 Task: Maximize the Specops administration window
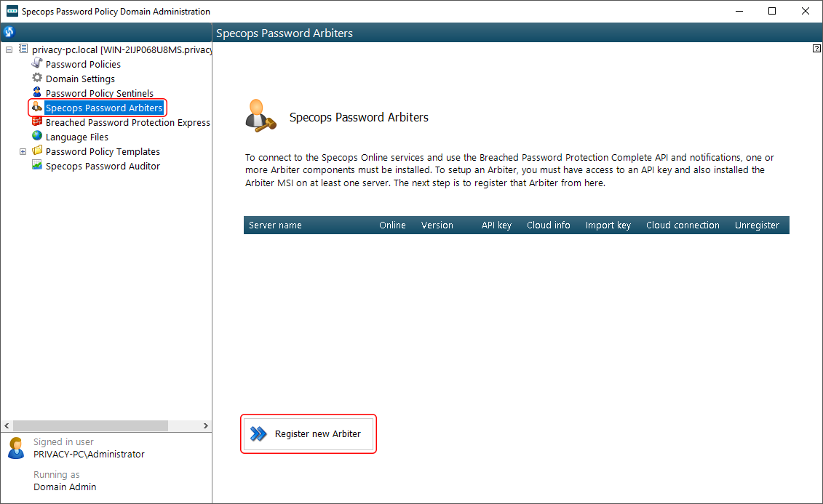[x=772, y=11]
